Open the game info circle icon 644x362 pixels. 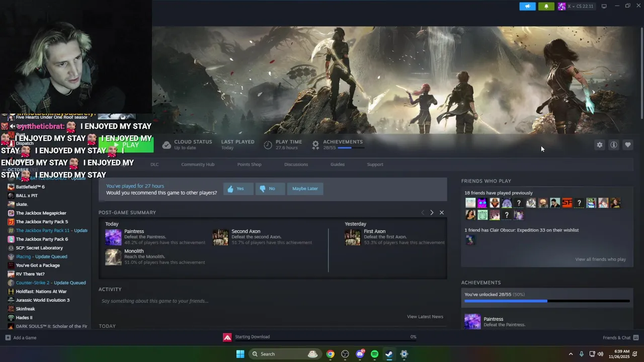tap(613, 145)
